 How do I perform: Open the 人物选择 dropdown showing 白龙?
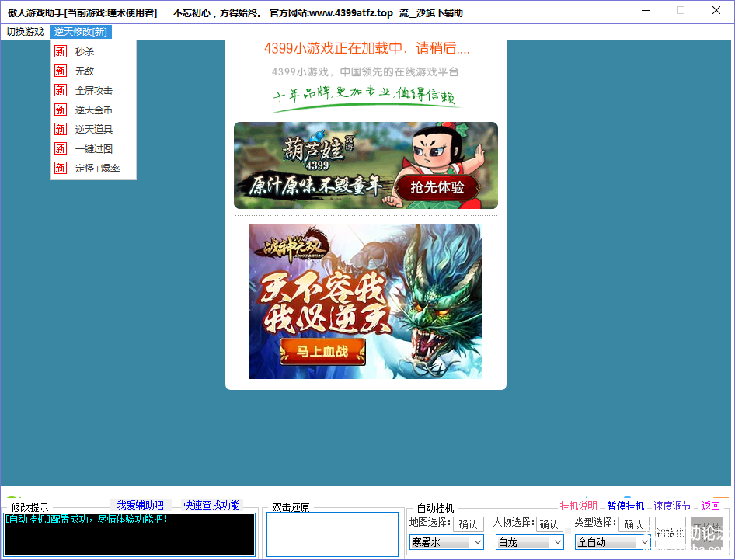530,542
